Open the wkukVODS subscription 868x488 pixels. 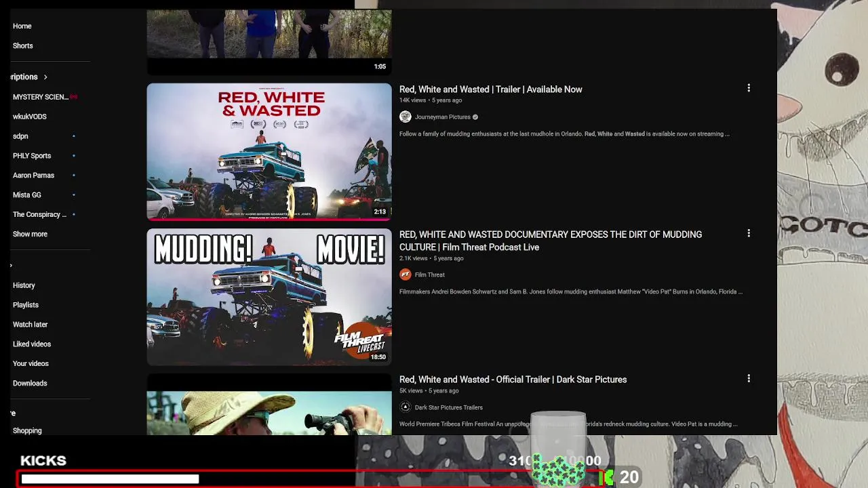pyautogui.click(x=30, y=117)
